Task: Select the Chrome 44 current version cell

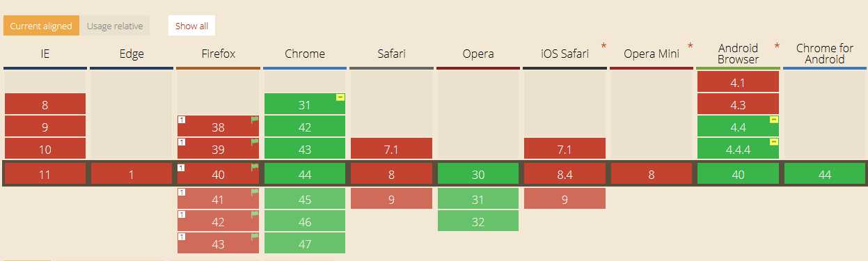Action: coord(305,175)
